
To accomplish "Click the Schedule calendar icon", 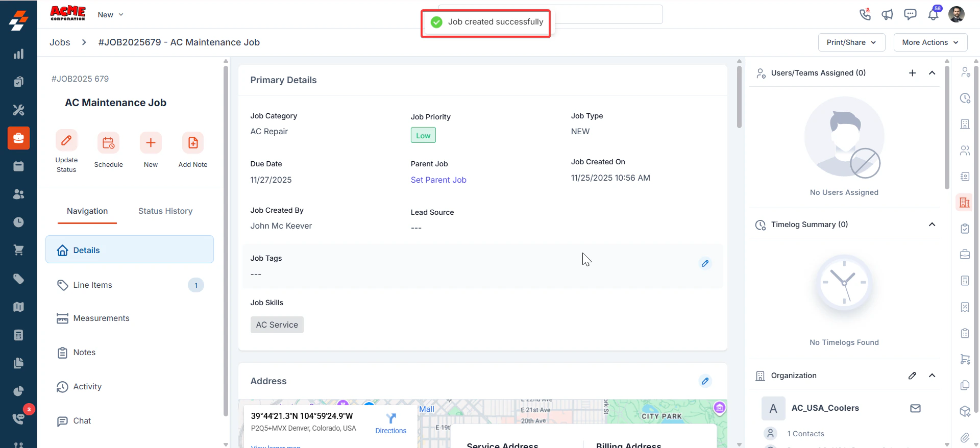I will 108,143.
